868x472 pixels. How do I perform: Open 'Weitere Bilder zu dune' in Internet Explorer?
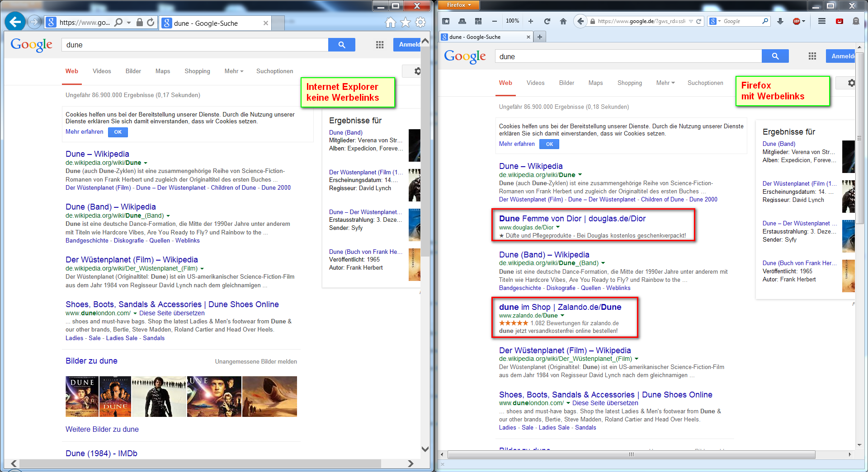pyautogui.click(x=102, y=430)
